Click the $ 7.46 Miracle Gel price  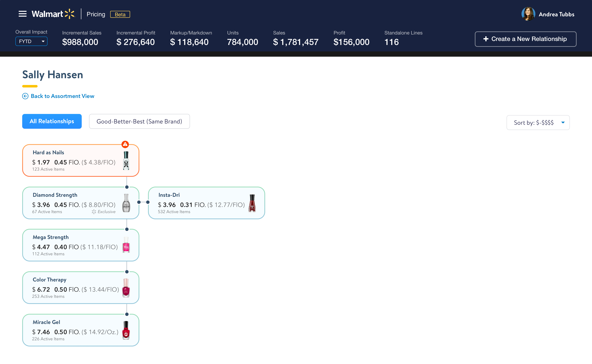[x=41, y=332]
